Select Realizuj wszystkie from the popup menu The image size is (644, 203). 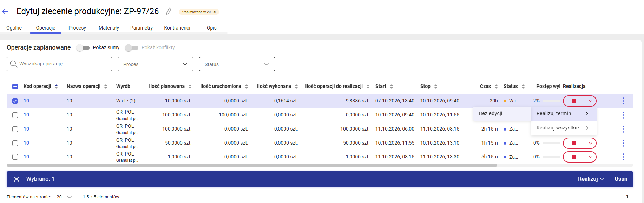(564, 128)
